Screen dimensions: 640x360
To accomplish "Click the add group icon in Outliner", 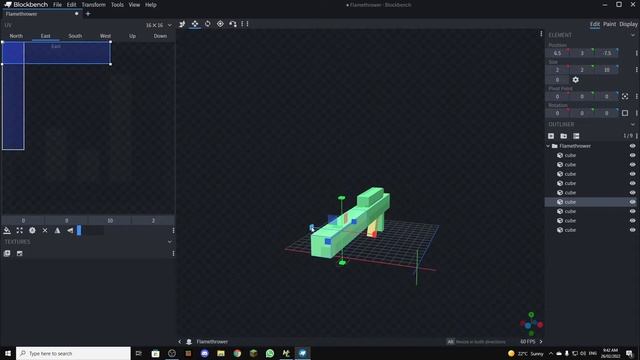I will (564, 136).
